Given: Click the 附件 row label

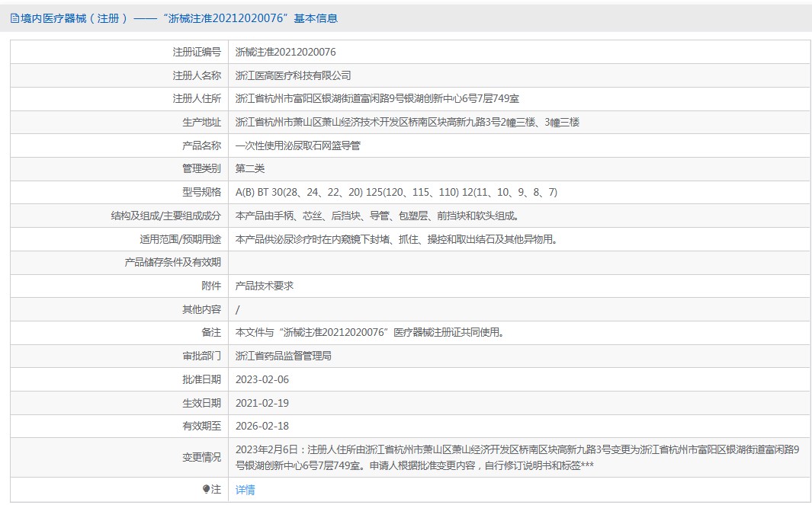Looking at the screenshot, I should (x=211, y=286).
